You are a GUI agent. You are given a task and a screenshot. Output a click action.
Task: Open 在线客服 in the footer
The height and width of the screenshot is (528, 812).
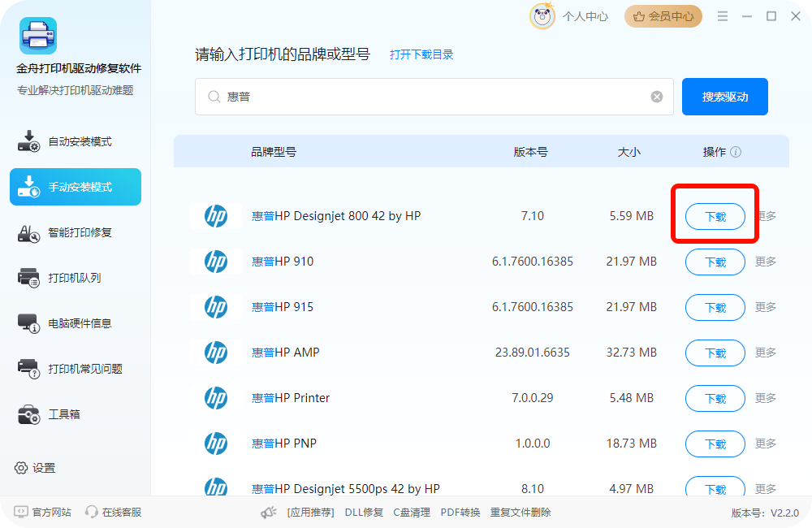(x=114, y=512)
